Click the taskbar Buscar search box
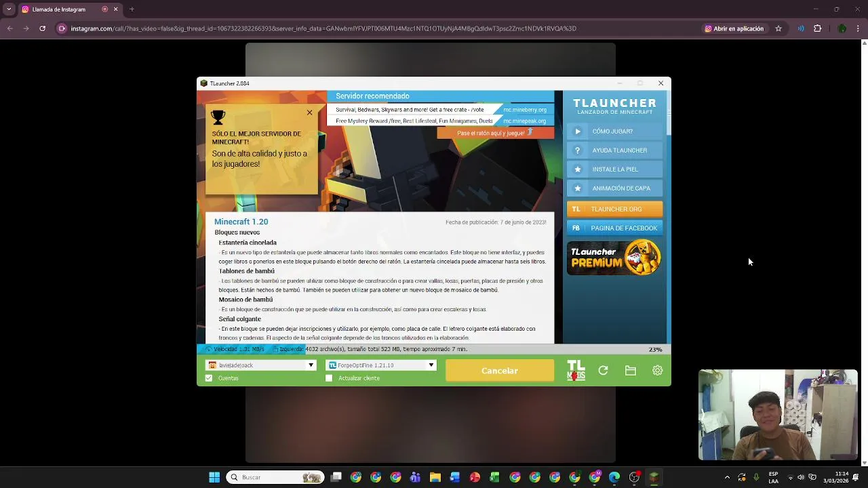This screenshot has height=488, width=868. click(274, 477)
